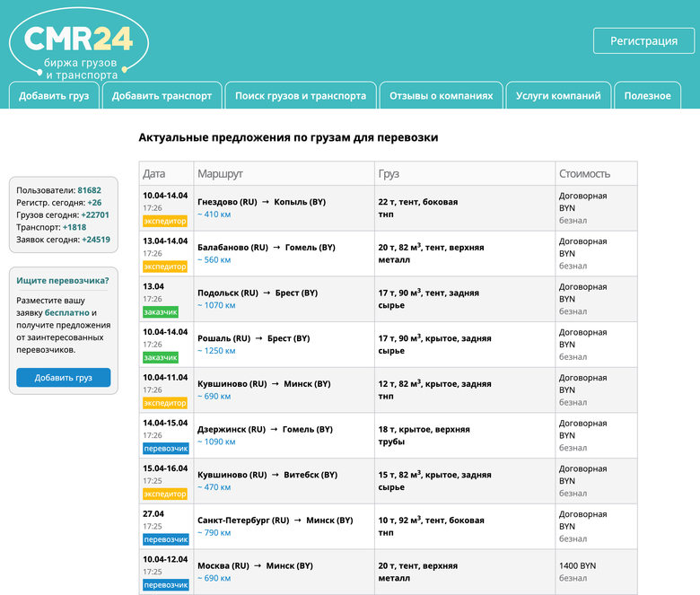Switch to Поиск грузов и транспорта tab
The height and width of the screenshot is (595, 700).
click(x=301, y=96)
